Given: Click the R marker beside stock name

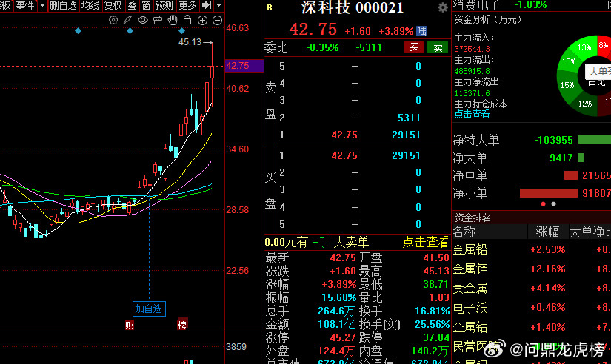Looking at the screenshot, I should [x=270, y=7].
